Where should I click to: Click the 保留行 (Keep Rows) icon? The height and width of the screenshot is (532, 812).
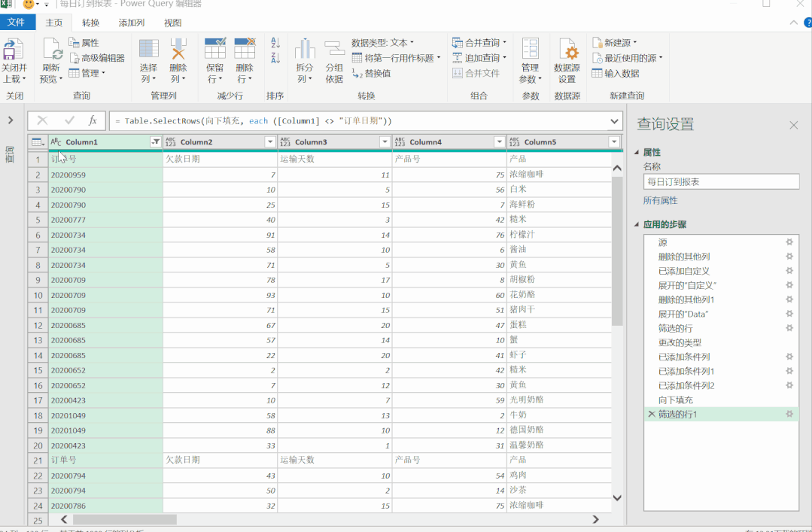pos(215,50)
